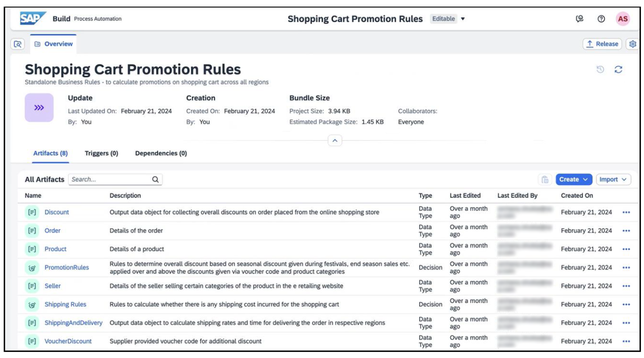Click 'Details of the order' description
This screenshot has width=644, height=358.
point(136,230)
